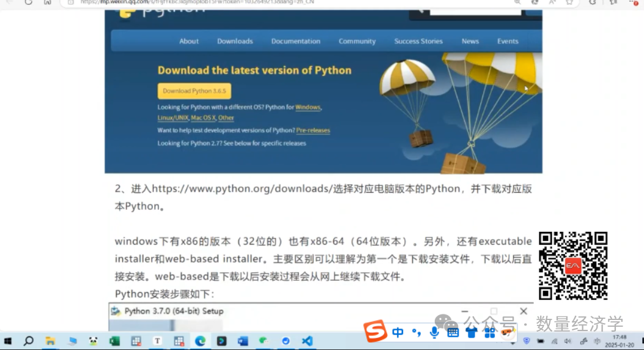Open taskbar Search magnifier
The height and width of the screenshot is (350, 644).
click(x=29, y=341)
